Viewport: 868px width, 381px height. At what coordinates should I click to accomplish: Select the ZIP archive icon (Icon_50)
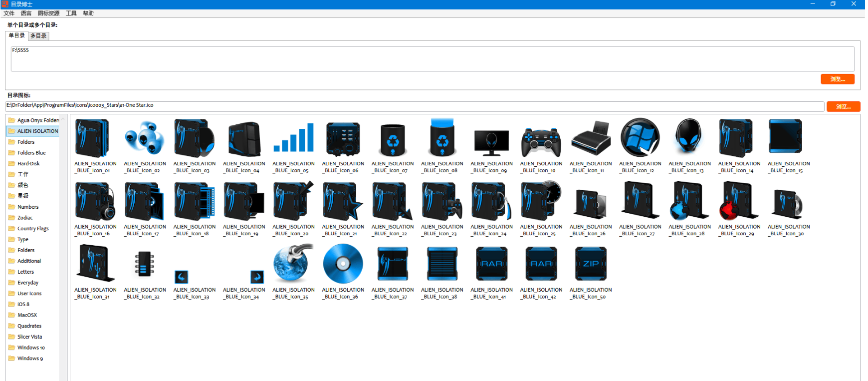[x=591, y=264]
